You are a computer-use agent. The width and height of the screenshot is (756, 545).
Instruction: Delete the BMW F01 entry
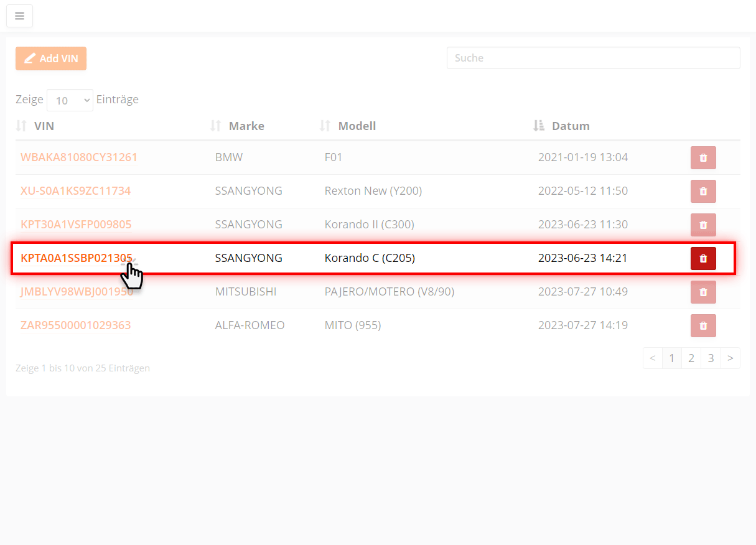point(703,157)
